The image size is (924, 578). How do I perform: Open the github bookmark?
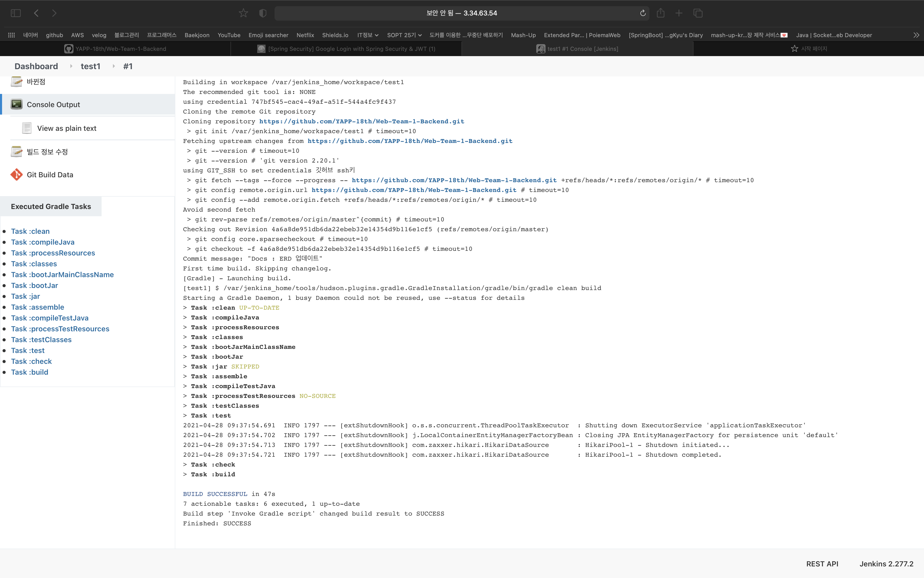pos(55,35)
